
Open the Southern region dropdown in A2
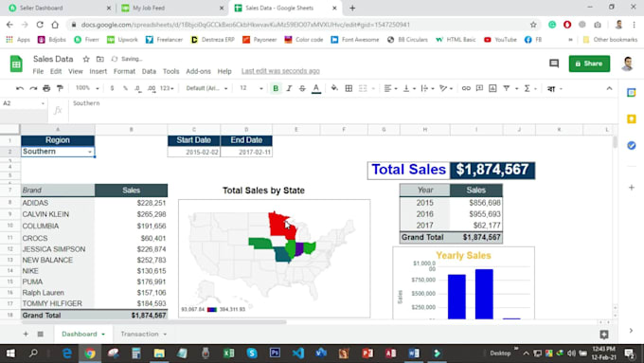coord(90,152)
